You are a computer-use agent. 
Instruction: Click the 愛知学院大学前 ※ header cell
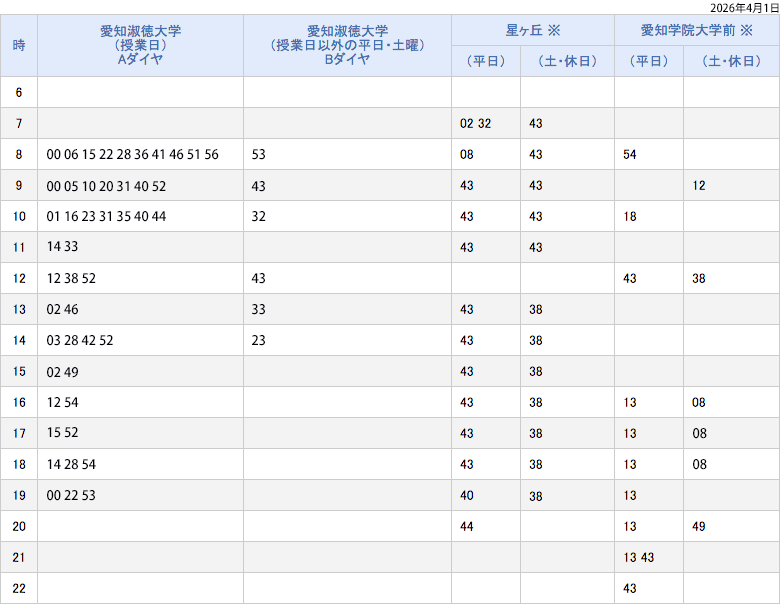696,30
